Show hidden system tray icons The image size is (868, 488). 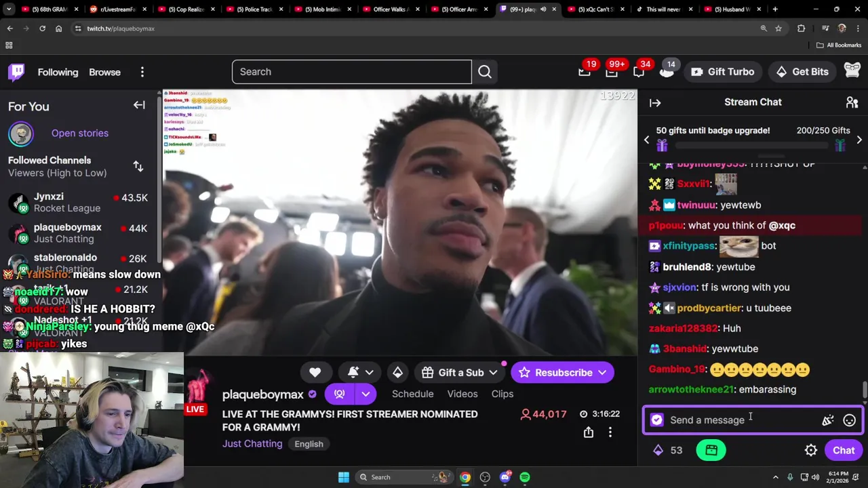coord(776,477)
